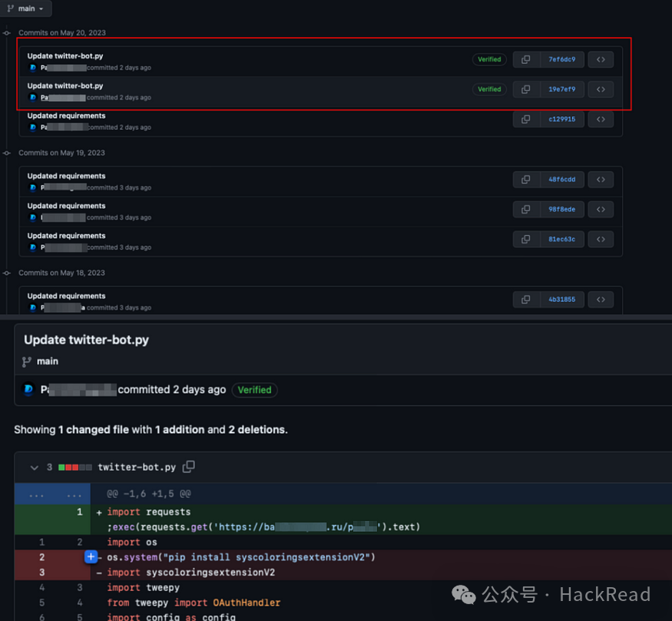Browse repository at commit c129915
This screenshot has width=672, height=621.
[x=601, y=119]
